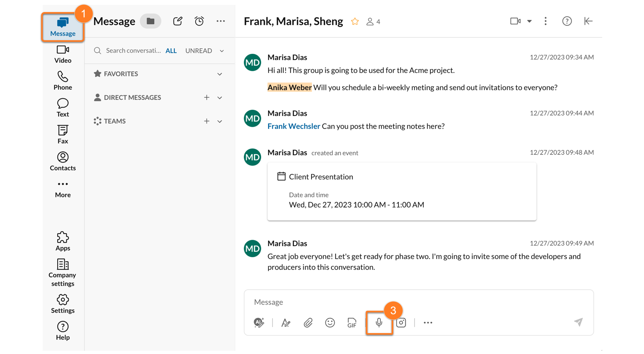Star the Frank, Marisa, Sheng conversation
Image resolution: width=644 pixels, height=354 pixels.
[355, 22]
